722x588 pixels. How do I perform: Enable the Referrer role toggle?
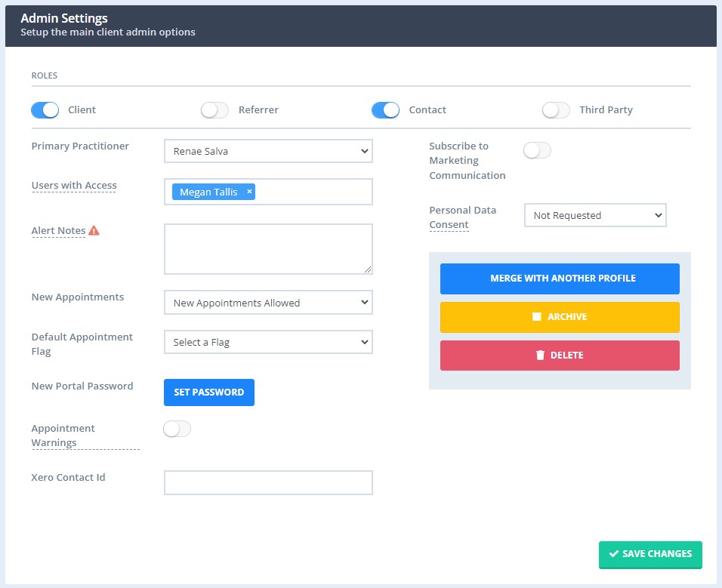214,110
